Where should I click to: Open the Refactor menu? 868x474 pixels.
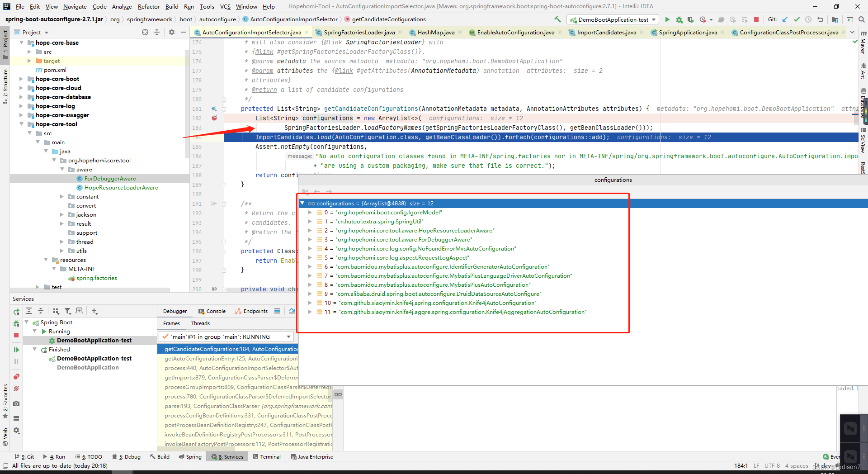point(149,6)
